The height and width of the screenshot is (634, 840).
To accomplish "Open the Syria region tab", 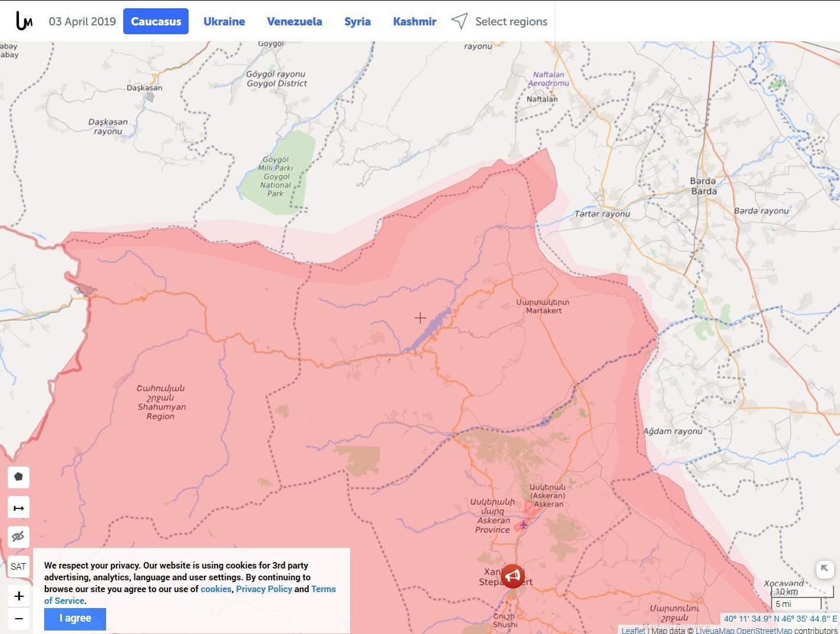I will (357, 21).
